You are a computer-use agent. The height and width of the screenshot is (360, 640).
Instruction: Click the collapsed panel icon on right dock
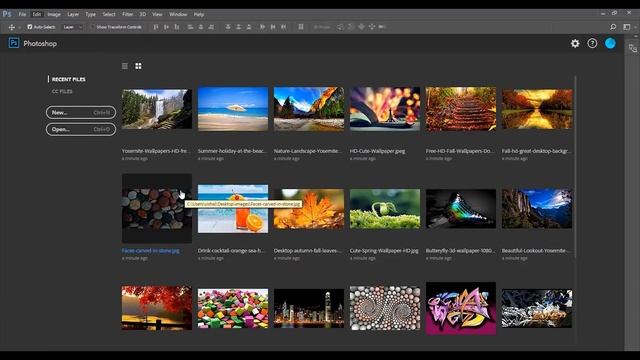point(633,48)
